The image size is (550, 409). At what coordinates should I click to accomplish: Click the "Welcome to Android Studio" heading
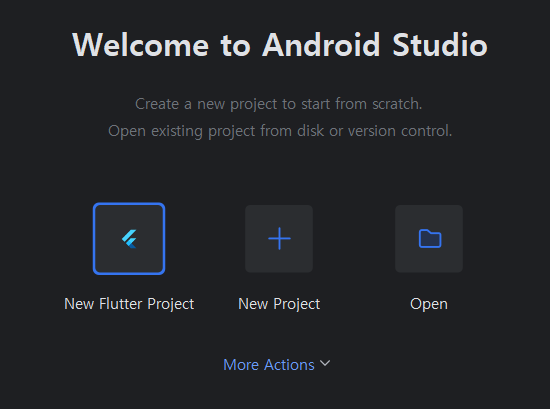pos(280,45)
